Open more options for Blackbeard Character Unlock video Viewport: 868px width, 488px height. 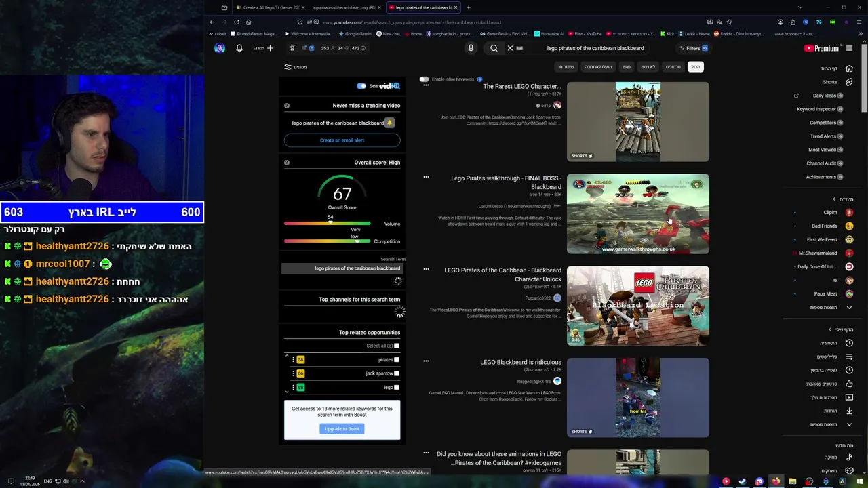click(426, 269)
